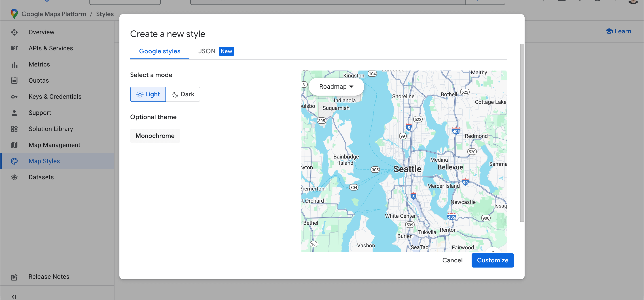Switch to Dark mode
Screen dimensions: 644x300
coord(183,94)
